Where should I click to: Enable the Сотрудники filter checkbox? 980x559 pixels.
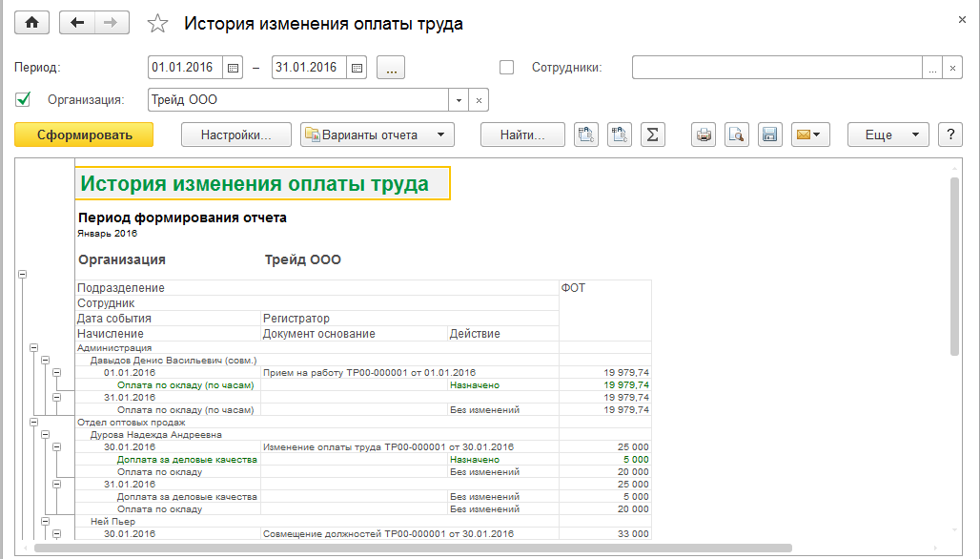click(507, 68)
